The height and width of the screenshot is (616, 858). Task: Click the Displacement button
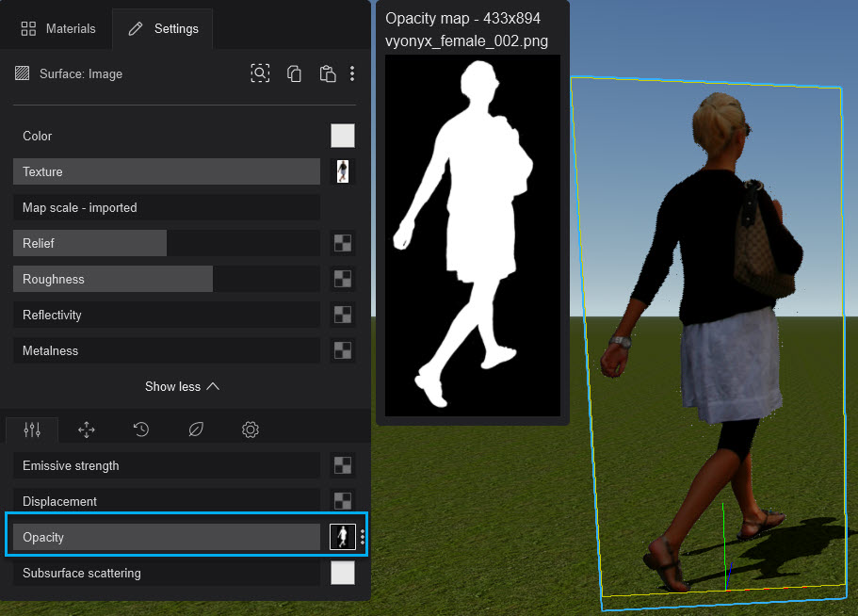point(166,500)
